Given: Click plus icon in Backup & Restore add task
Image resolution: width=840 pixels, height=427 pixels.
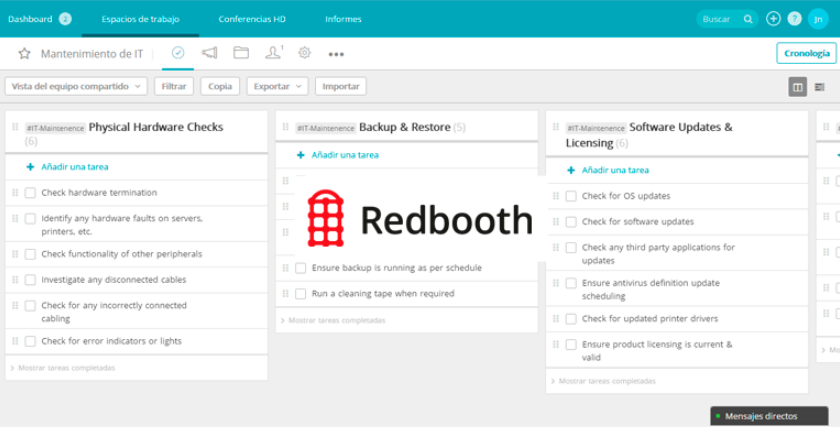Looking at the screenshot, I should pyautogui.click(x=301, y=155).
